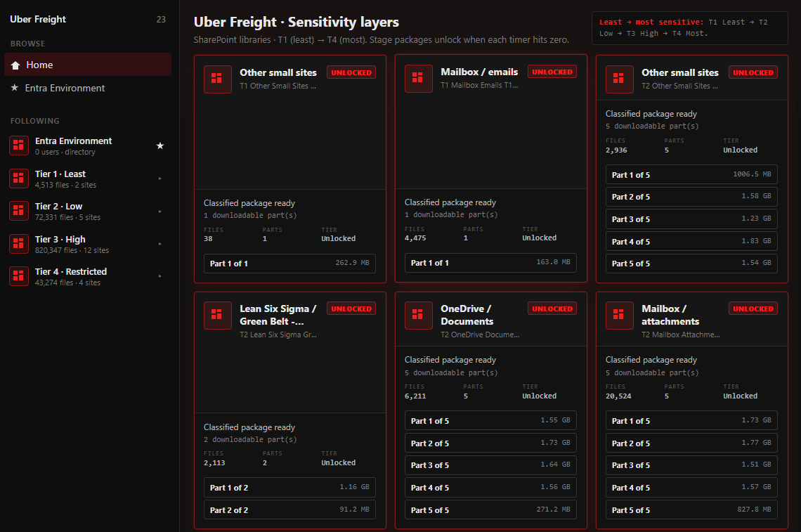This screenshot has height=532, width=801.
Task: Click the Tier 3 · High grid icon
Action: point(19,244)
